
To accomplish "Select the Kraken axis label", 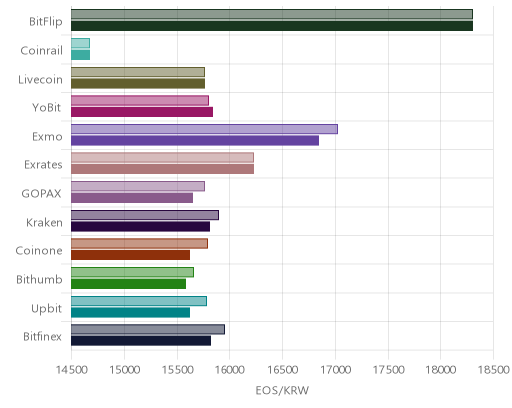I will click(44, 222).
